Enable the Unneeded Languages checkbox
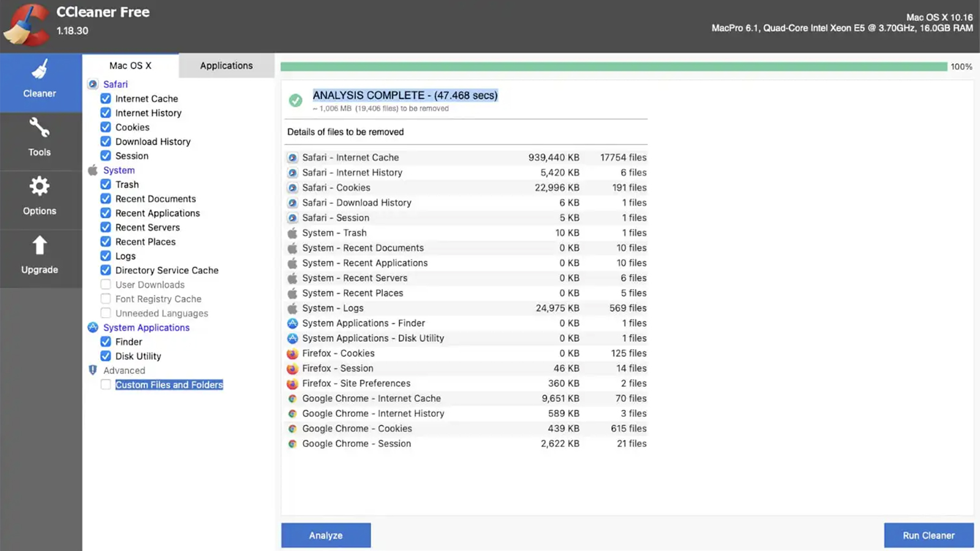Screen dimensions: 980x551 coord(106,313)
